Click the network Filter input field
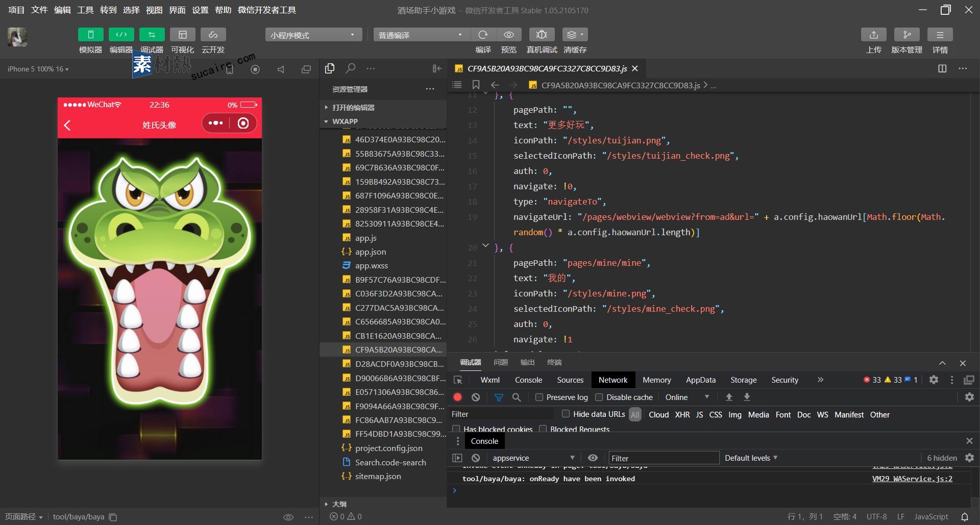 [x=502, y=414]
